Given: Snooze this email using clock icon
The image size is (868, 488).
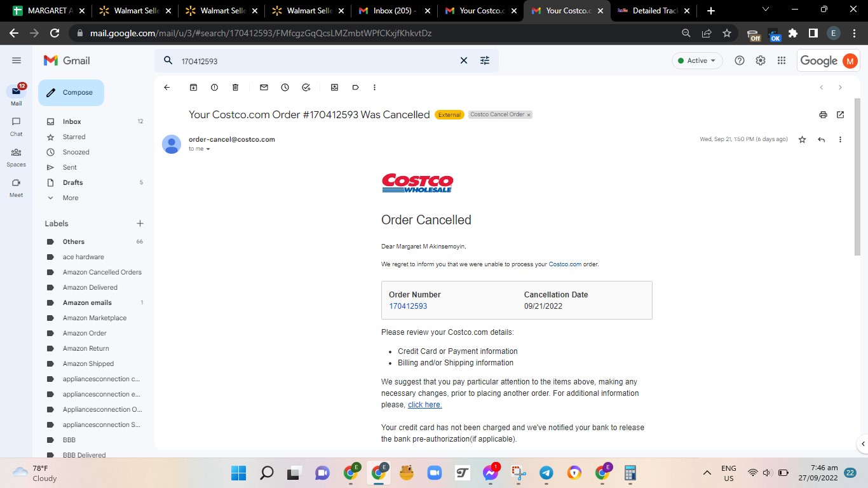Looking at the screenshot, I should click(285, 87).
